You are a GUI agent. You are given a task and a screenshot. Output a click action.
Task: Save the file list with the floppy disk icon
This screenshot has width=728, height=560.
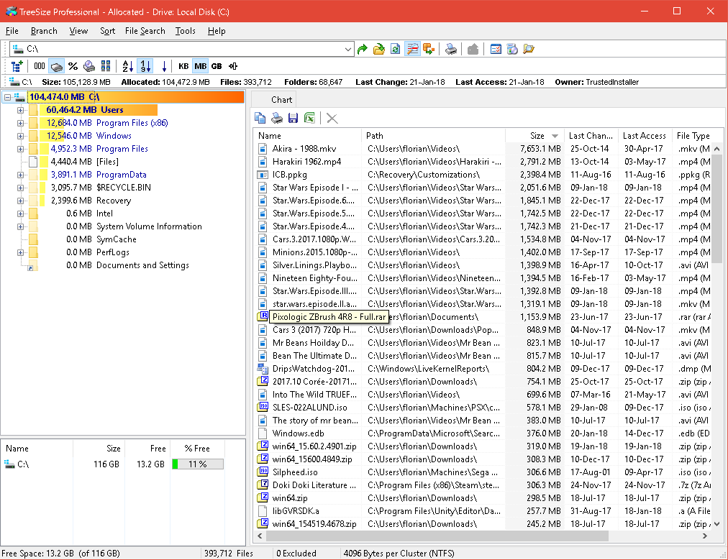[x=293, y=118]
